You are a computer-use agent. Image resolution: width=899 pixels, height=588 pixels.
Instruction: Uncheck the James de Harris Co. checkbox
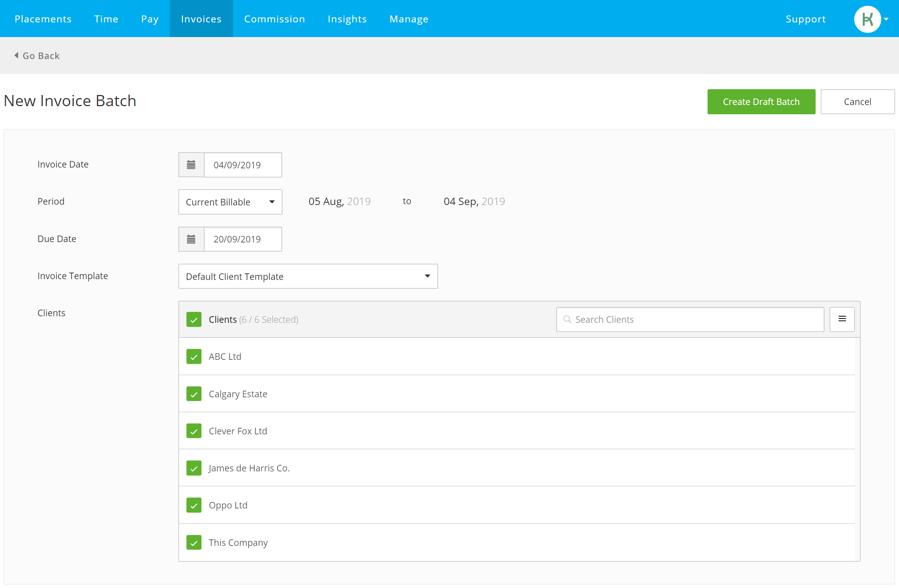point(194,468)
